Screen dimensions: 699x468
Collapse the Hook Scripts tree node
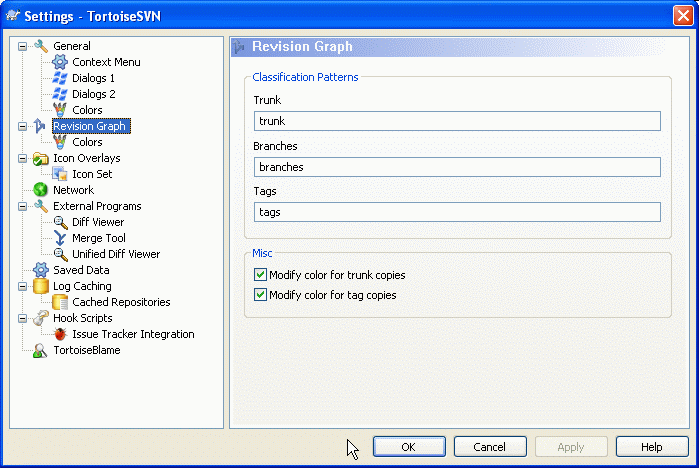click(x=22, y=318)
